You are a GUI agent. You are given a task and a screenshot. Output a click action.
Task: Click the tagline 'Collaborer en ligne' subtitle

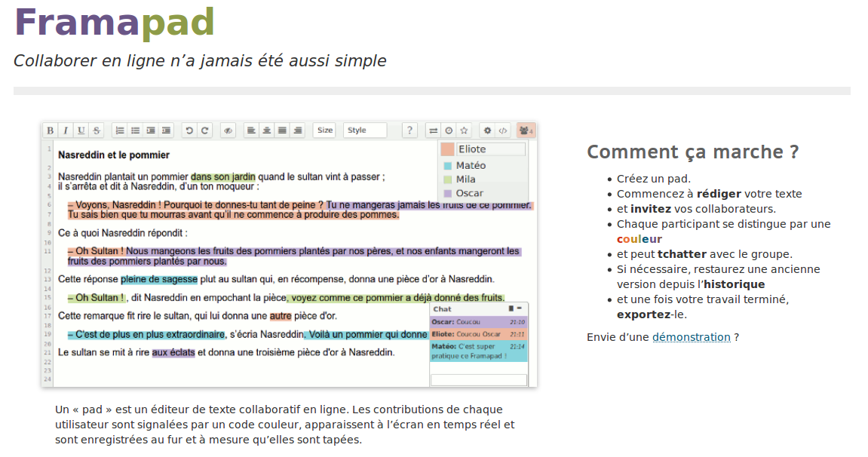200,61
